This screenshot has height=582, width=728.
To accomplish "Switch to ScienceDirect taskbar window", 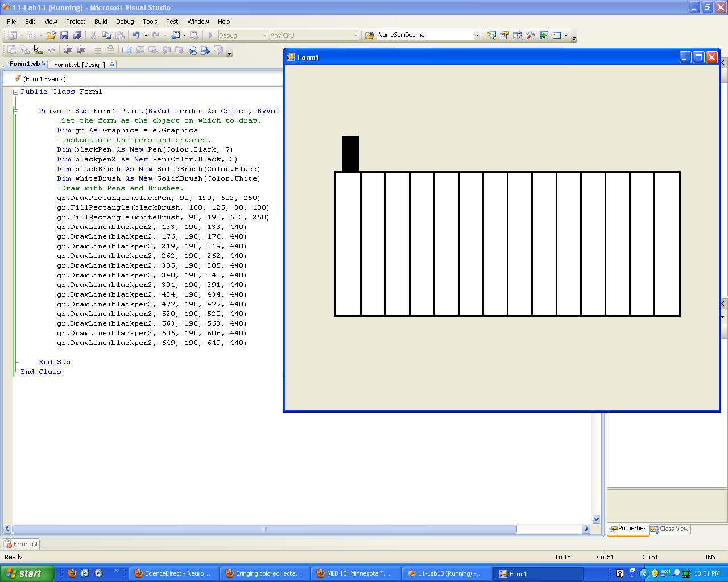I will coord(173,573).
